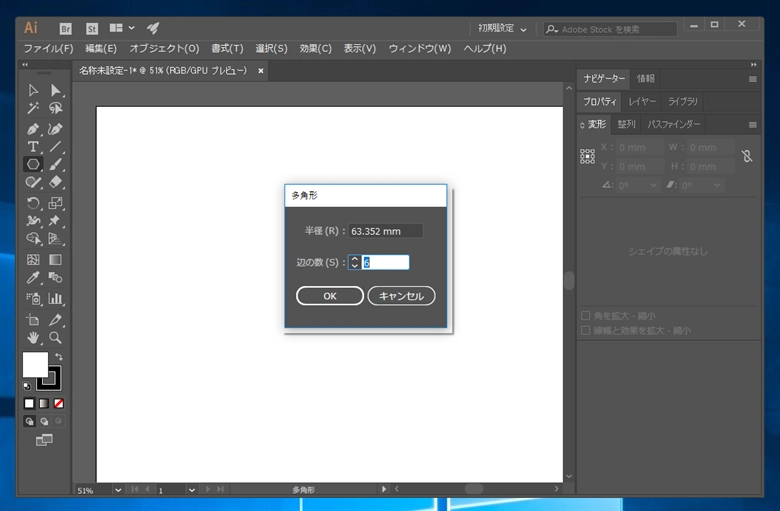Image resolution: width=780 pixels, height=511 pixels.
Task: Open the status bar display arrow
Action: [x=384, y=489]
